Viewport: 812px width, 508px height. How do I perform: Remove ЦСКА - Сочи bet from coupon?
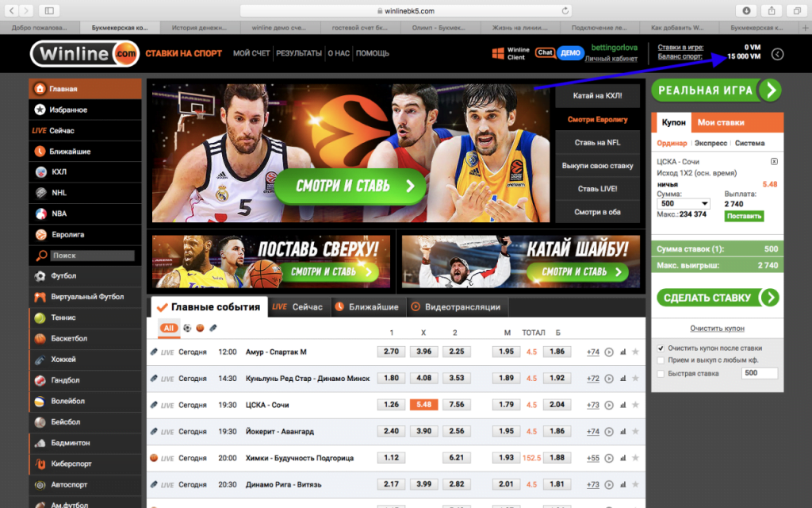774,162
